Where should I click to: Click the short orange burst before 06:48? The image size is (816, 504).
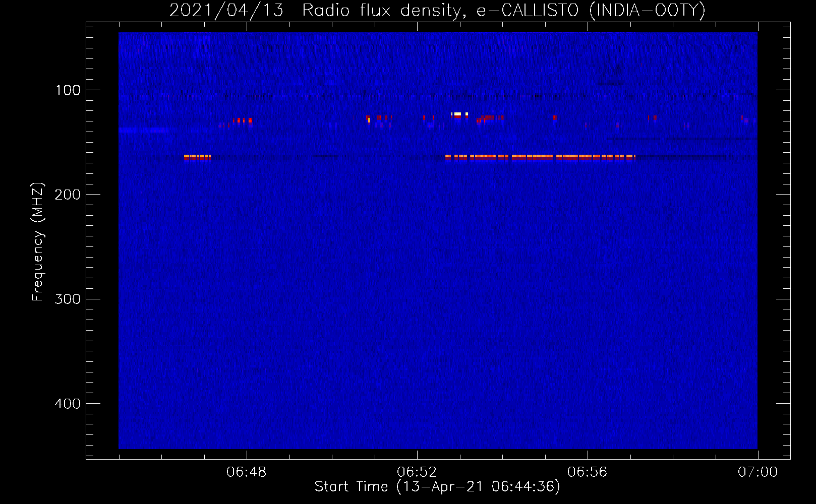pos(197,157)
